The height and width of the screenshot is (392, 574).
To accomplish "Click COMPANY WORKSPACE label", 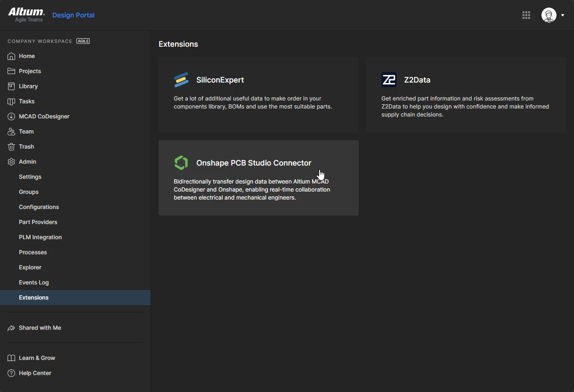I will pyautogui.click(x=40, y=42).
